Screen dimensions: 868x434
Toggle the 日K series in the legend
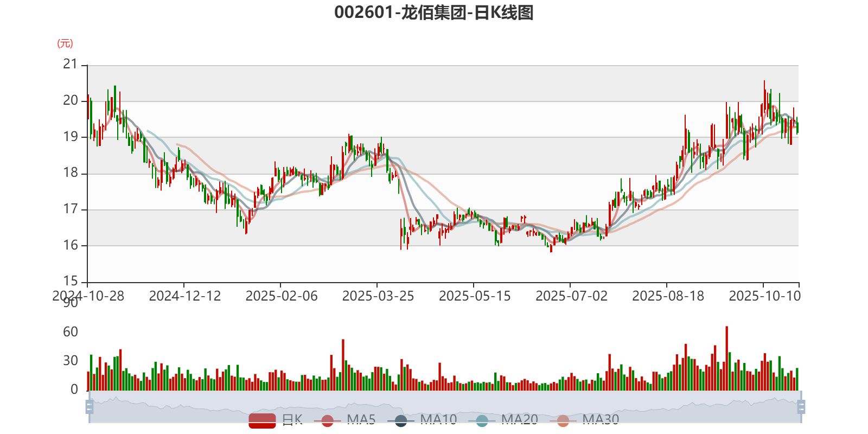276,420
